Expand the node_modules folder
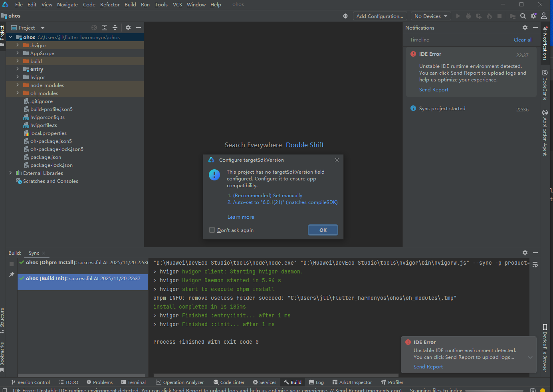This screenshot has width=553, height=392. pyautogui.click(x=18, y=85)
